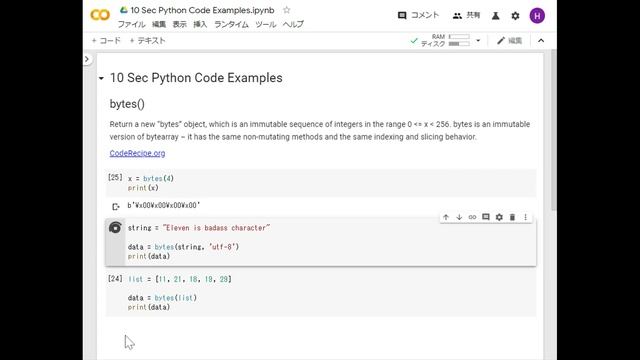Share the notebook via 共有 button
This screenshot has width=640, height=360.
(x=466, y=15)
